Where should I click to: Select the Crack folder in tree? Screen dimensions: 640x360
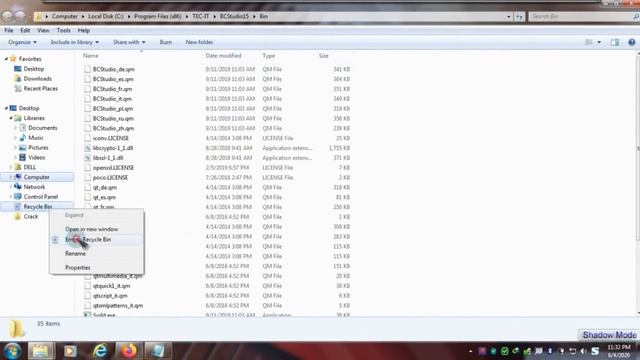31,216
